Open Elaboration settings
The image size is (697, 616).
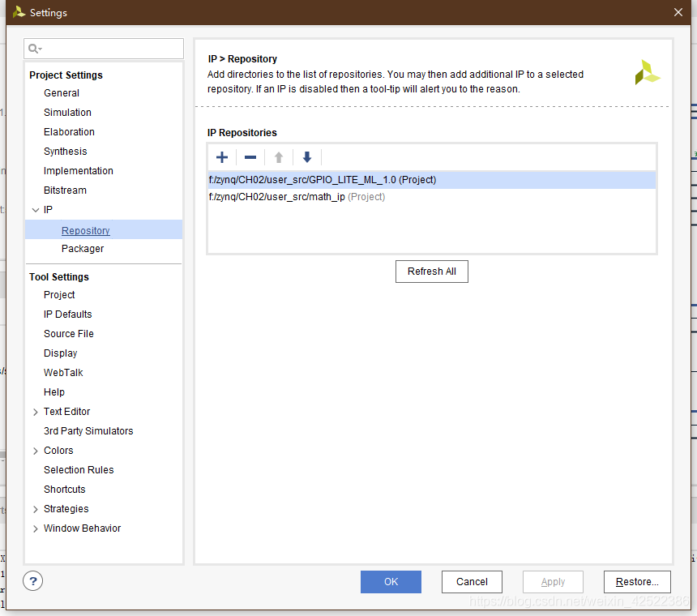(69, 132)
